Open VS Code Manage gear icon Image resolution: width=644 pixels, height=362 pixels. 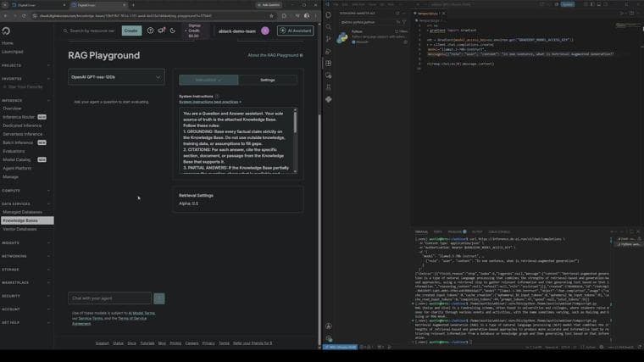(329, 338)
